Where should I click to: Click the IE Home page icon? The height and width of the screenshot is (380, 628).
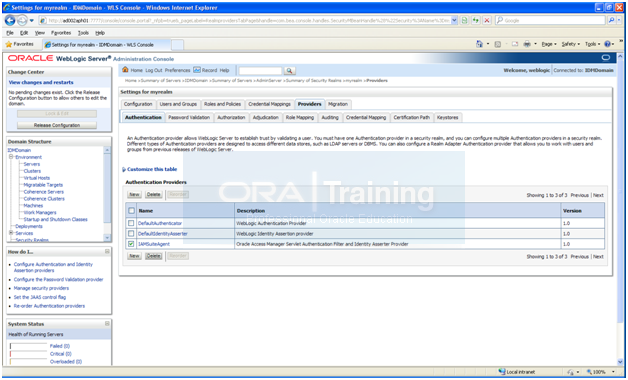[x=479, y=44]
